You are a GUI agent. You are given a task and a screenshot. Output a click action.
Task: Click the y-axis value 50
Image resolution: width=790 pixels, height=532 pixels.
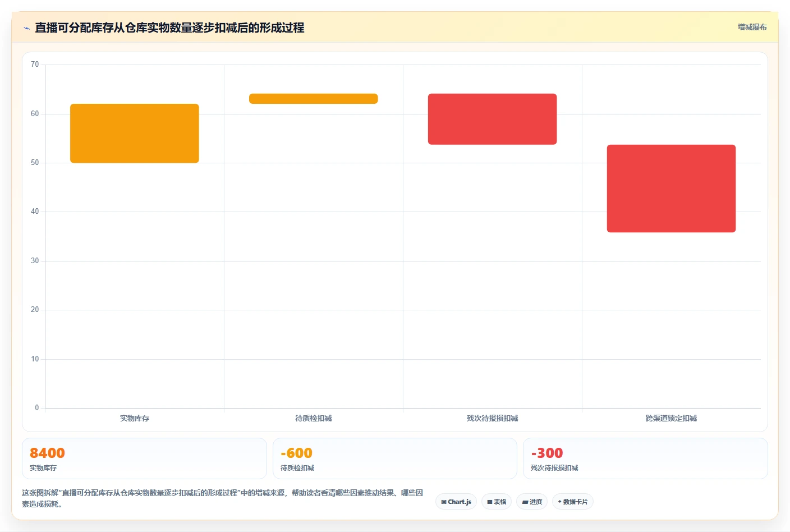(x=35, y=163)
